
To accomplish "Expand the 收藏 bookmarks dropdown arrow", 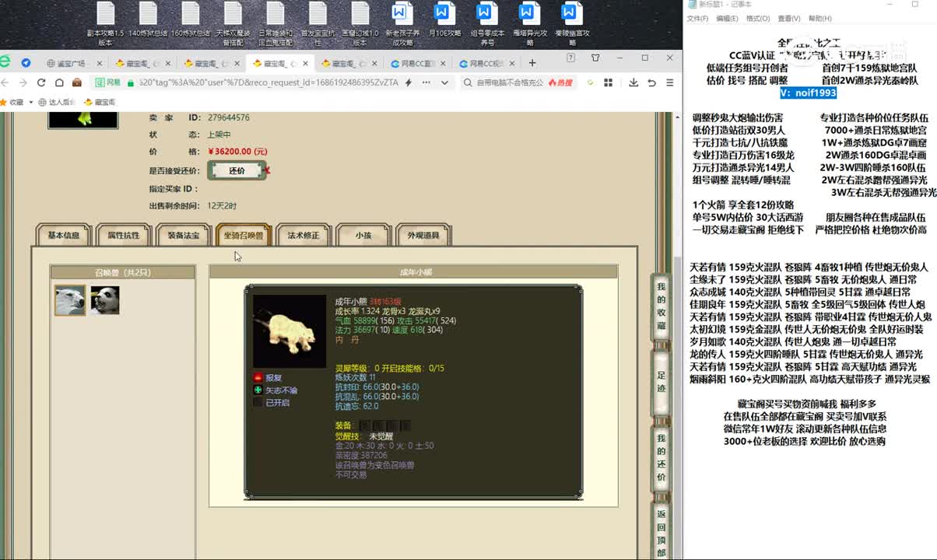I will click(x=31, y=102).
